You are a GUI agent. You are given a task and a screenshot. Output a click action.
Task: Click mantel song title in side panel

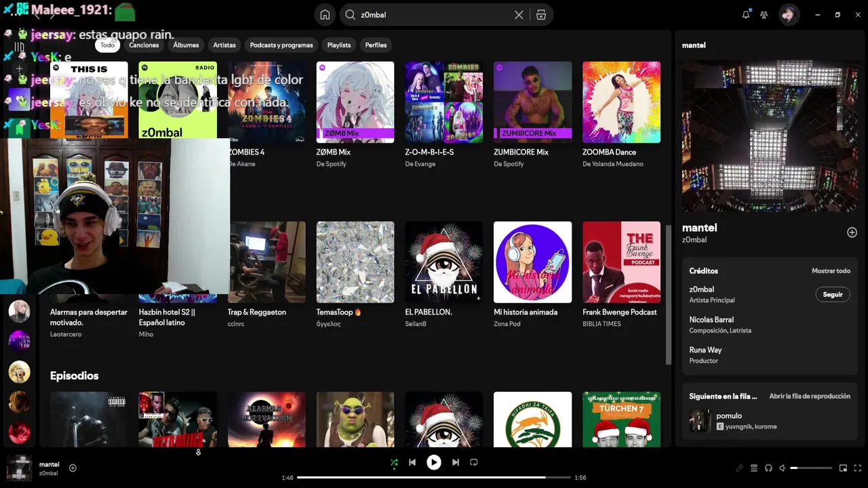point(699,228)
